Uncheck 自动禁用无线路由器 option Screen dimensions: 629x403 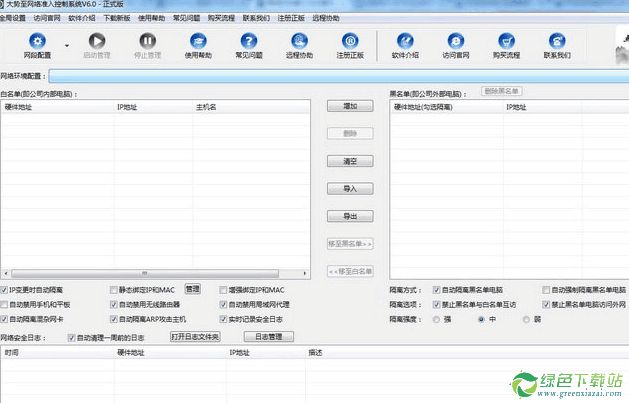[115, 304]
